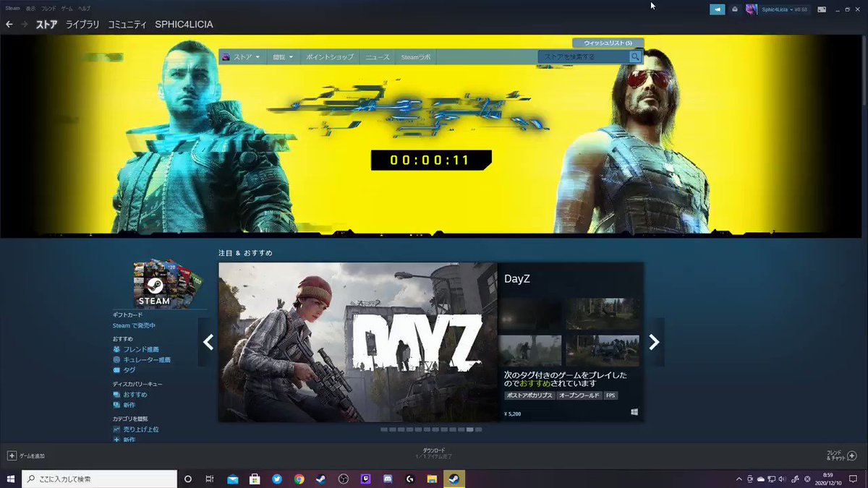Switch to the ライブラリ tab
This screenshot has height=488, width=868.
click(82, 25)
